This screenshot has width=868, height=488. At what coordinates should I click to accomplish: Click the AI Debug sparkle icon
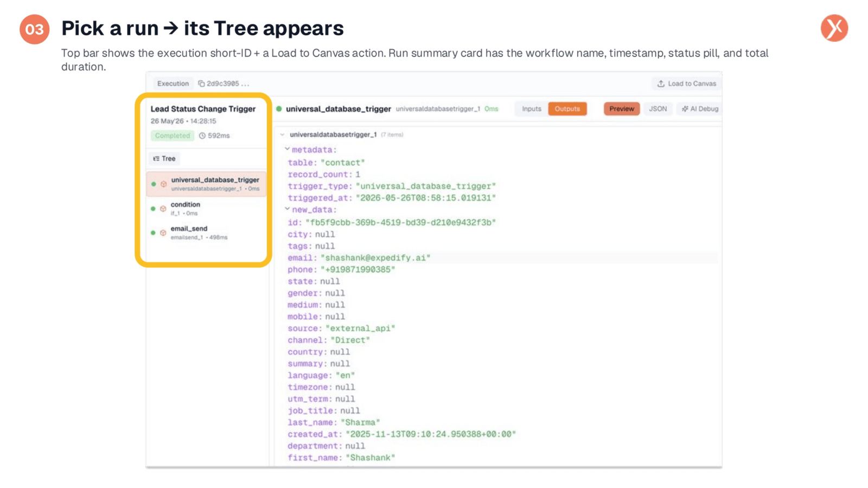pos(685,109)
